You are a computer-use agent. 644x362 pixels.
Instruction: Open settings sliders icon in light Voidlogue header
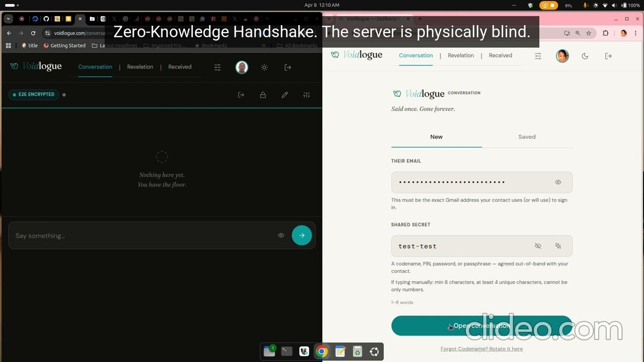[538, 56]
